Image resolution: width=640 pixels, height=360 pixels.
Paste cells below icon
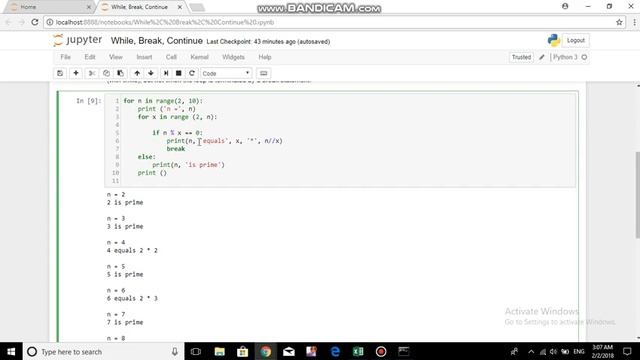coord(120,73)
